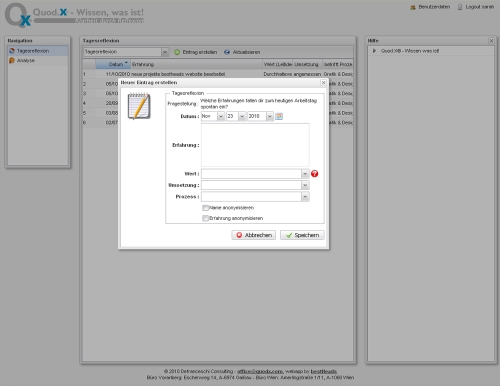The width and height of the screenshot is (500, 386).
Task: Open Benutzerdaten in the top bar
Action: point(430,7)
